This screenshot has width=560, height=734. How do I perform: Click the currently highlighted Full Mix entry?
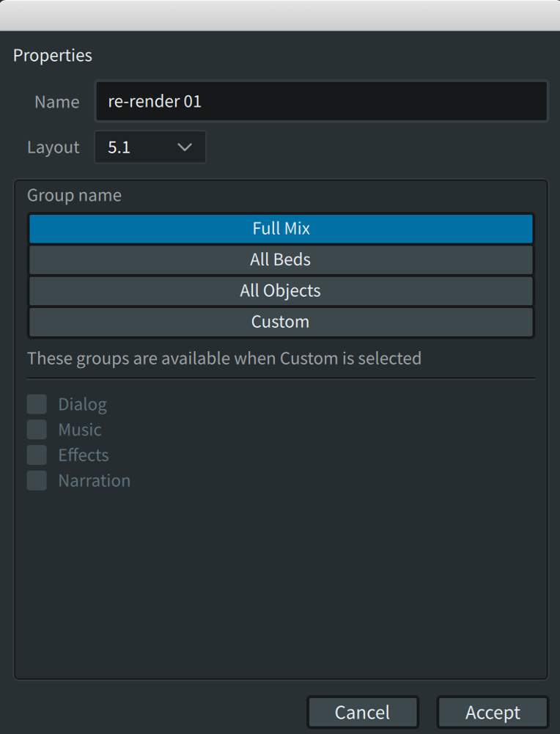[x=281, y=228]
